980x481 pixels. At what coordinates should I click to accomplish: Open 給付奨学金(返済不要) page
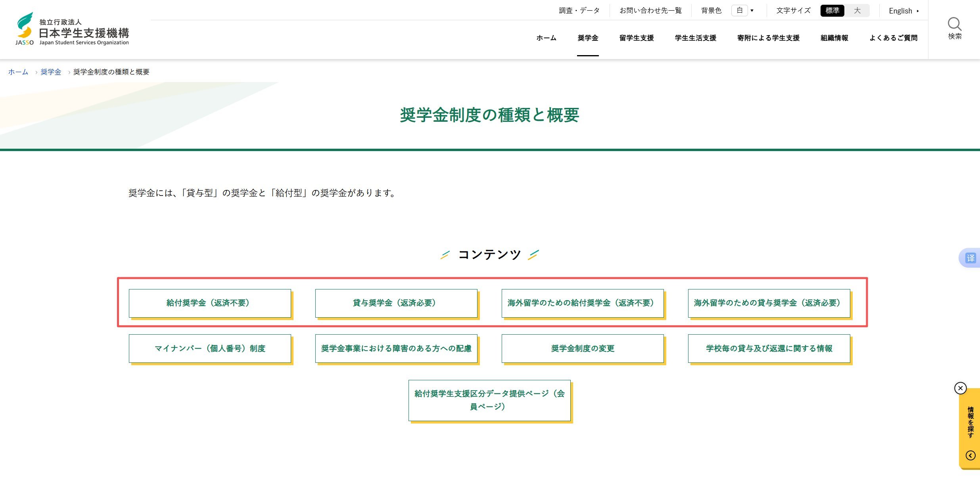tap(210, 303)
